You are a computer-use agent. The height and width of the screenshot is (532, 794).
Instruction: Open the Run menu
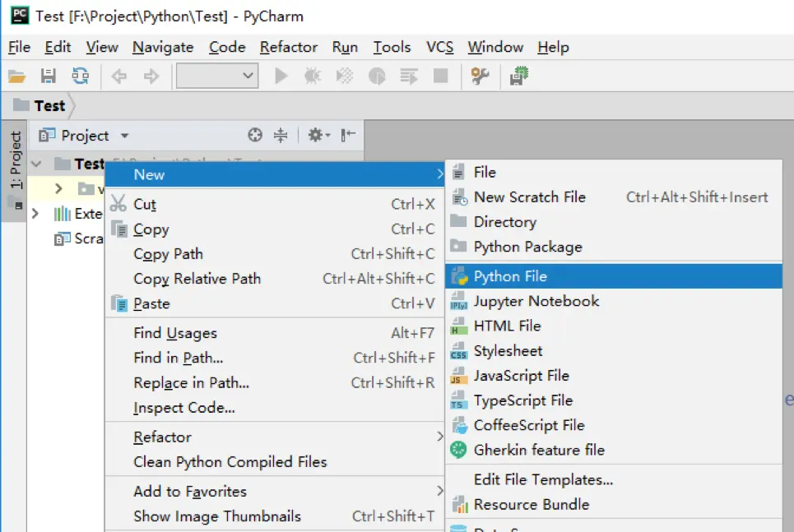tap(345, 47)
